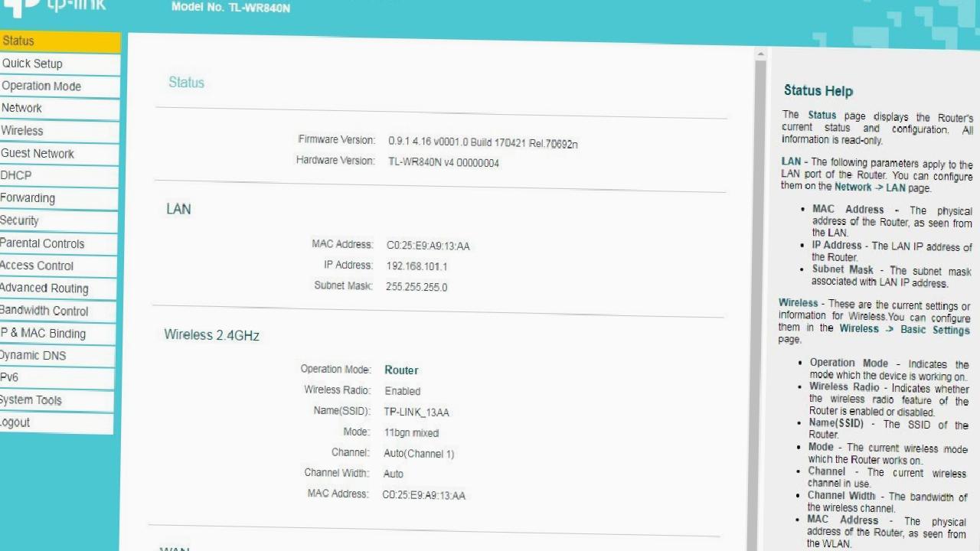Click the Name(SSID) label
The width and height of the screenshot is (980, 551).
click(x=341, y=411)
